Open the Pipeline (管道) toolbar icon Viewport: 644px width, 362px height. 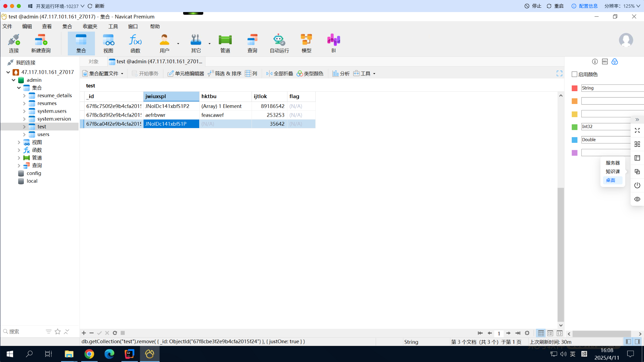225,44
